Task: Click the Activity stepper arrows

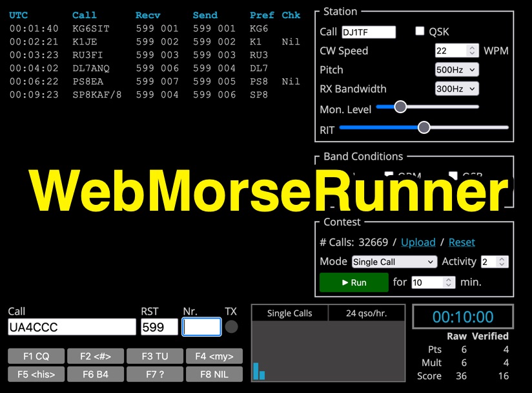Action: click(502, 262)
